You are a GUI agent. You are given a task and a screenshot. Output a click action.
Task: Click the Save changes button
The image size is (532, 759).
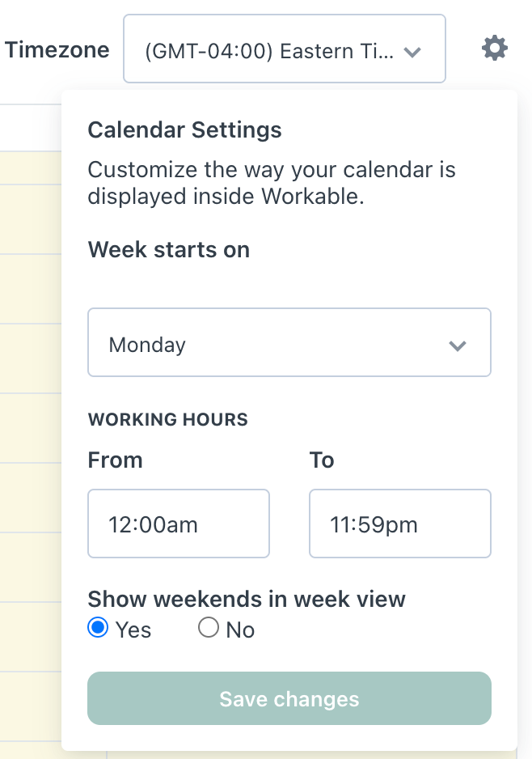289,698
